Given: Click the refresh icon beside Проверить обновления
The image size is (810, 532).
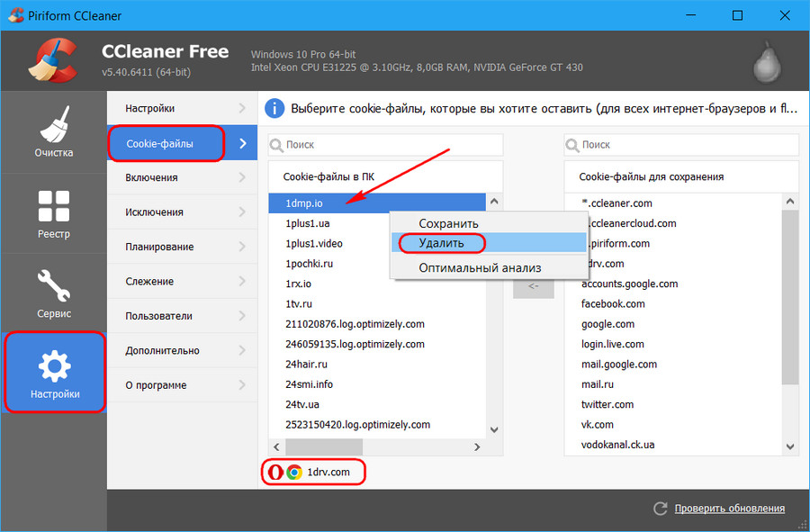Looking at the screenshot, I should (661, 509).
